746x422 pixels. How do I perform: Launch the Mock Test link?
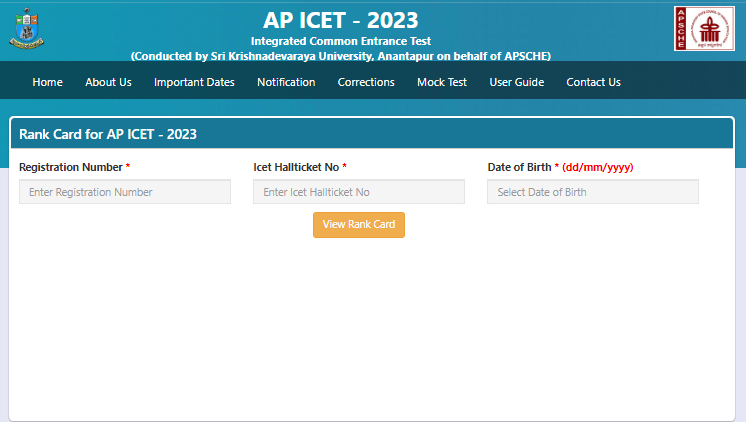442,82
